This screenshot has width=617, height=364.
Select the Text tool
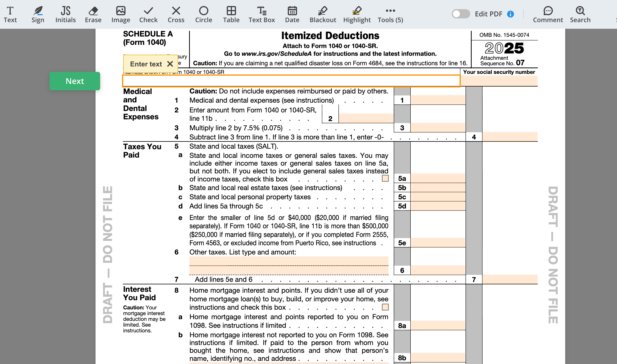click(10, 14)
